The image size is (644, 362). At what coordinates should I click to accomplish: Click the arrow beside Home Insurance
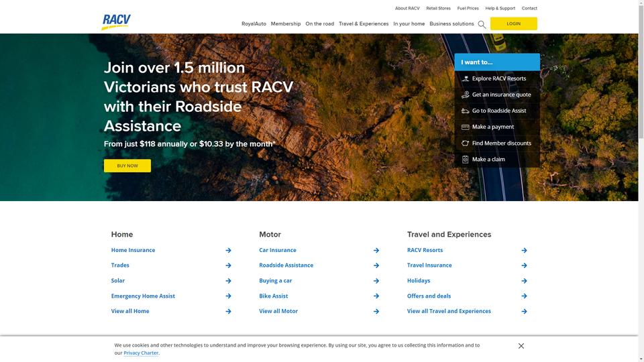point(228,250)
